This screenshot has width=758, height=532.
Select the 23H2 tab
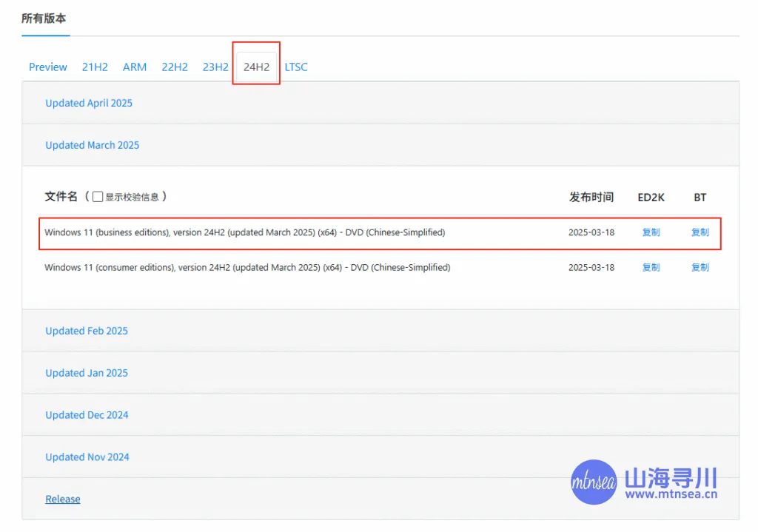click(x=215, y=67)
